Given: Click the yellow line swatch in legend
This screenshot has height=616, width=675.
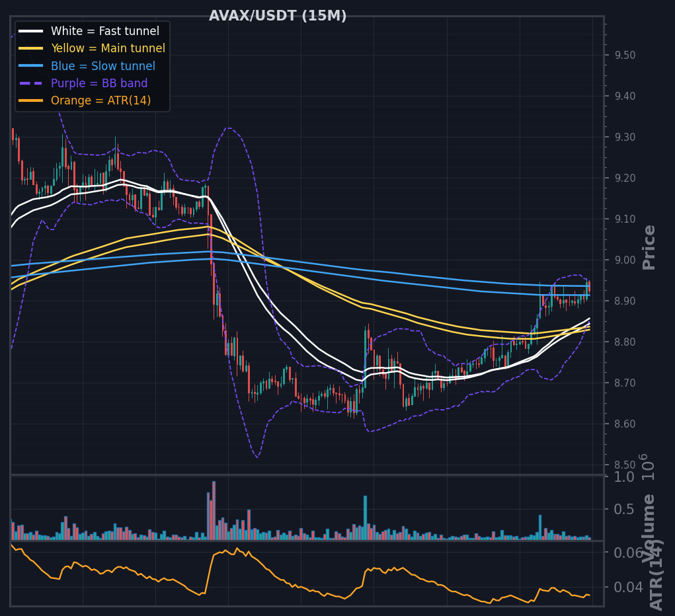Looking at the screenshot, I should point(31,48).
